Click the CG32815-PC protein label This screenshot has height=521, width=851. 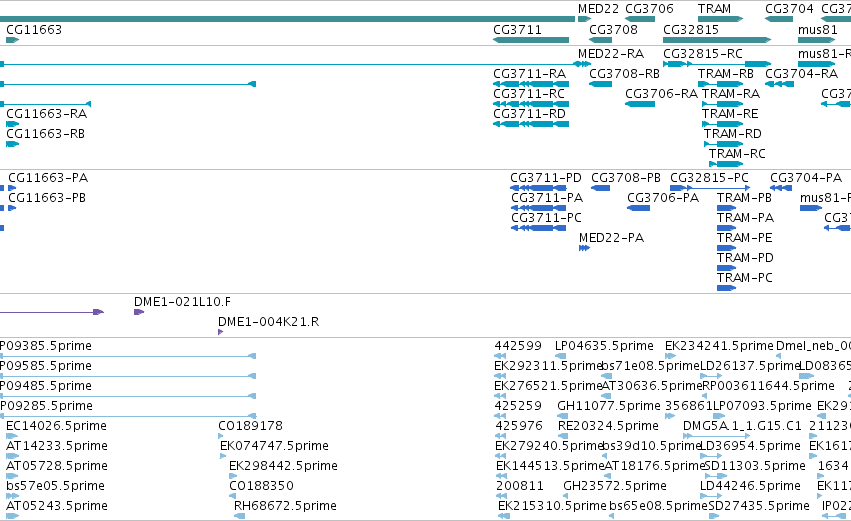[709, 178]
